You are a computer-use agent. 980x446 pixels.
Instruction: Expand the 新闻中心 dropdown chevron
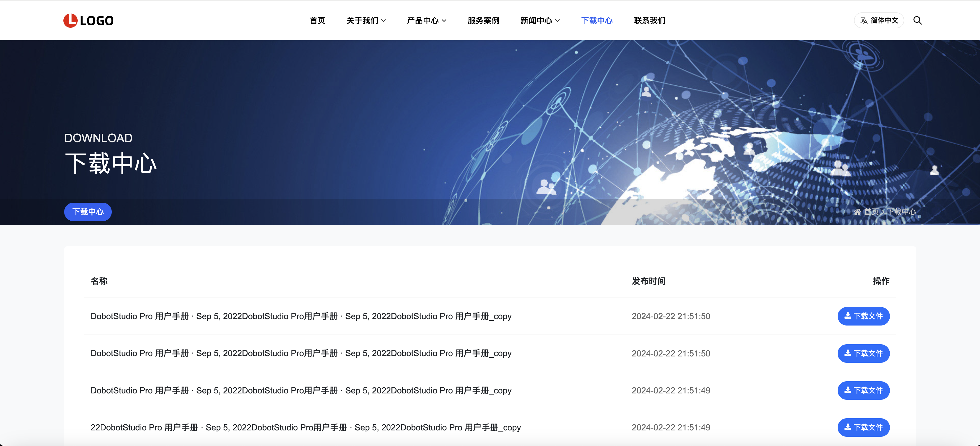point(557,21)
